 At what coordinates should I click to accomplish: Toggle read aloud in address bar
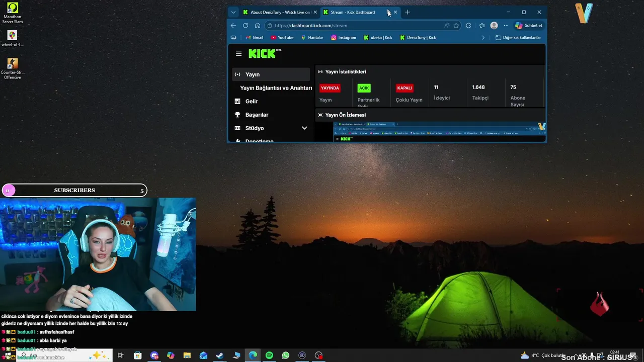pyautogui.click(x=447, y=26)
